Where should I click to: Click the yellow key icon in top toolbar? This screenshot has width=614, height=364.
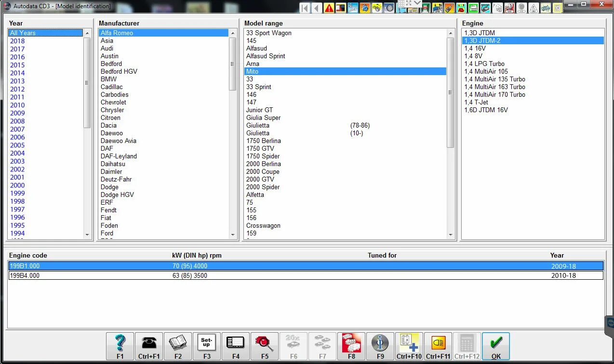tap(377, 8)
